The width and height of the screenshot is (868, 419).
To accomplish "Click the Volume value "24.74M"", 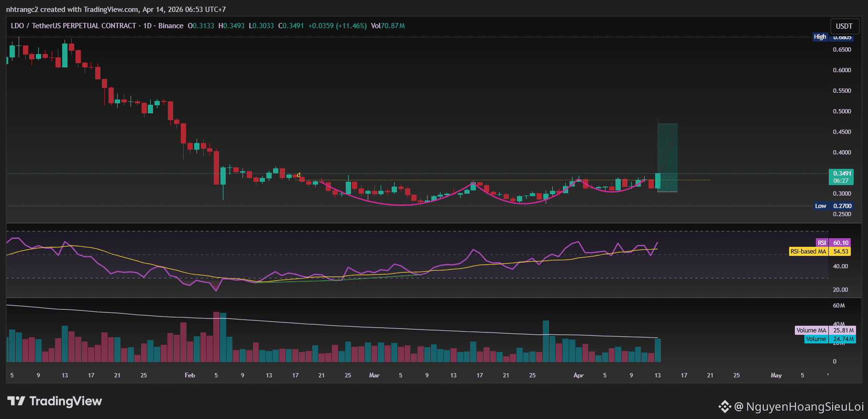I will (843, 339).
